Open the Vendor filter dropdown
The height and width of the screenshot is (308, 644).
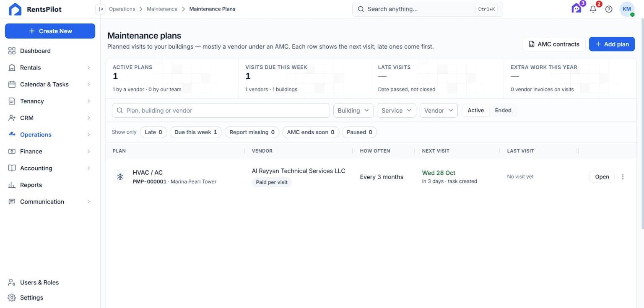(x=439, y=111)
